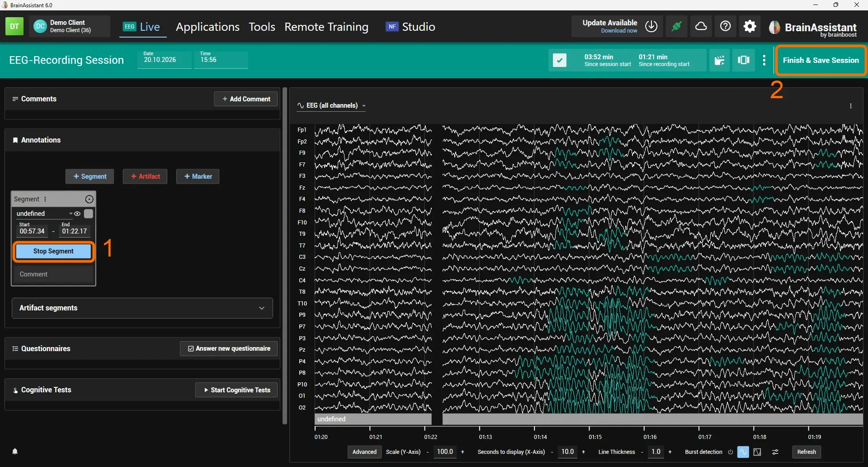Click the update download arrow icon
Viewport: 868px width, 467px height.
(651, 27)
